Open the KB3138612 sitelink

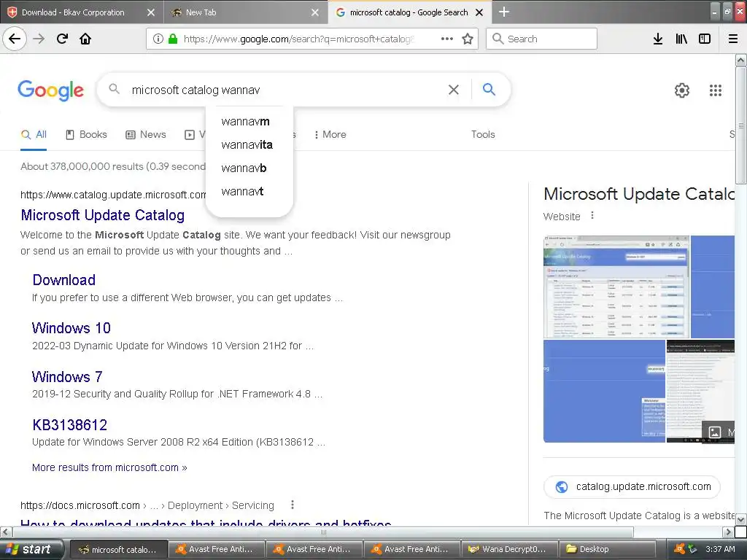(x=69, y=425)
